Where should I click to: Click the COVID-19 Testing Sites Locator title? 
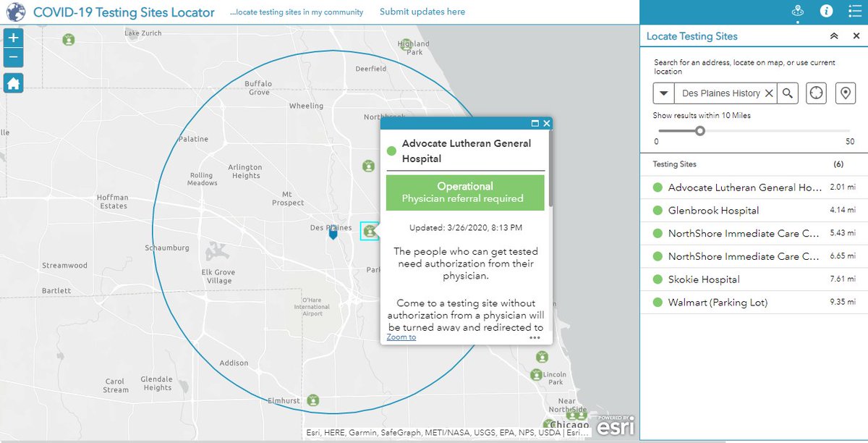point(124,12)
